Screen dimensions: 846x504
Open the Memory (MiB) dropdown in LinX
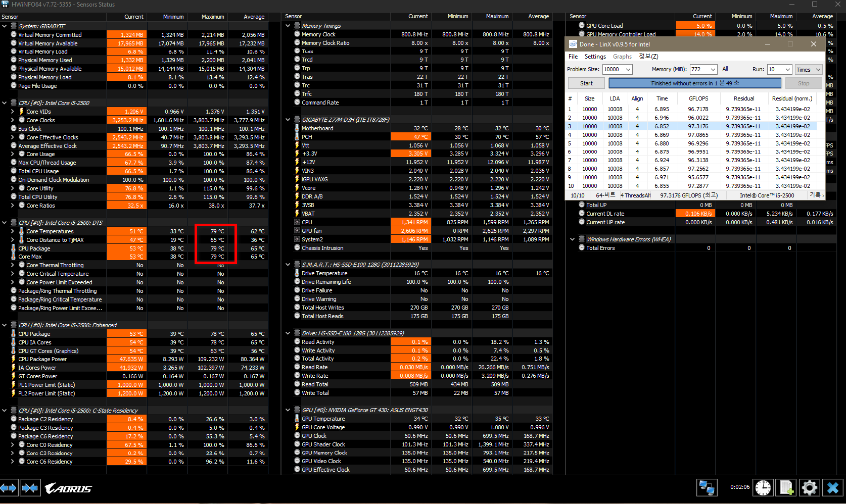tap(713, 69)
